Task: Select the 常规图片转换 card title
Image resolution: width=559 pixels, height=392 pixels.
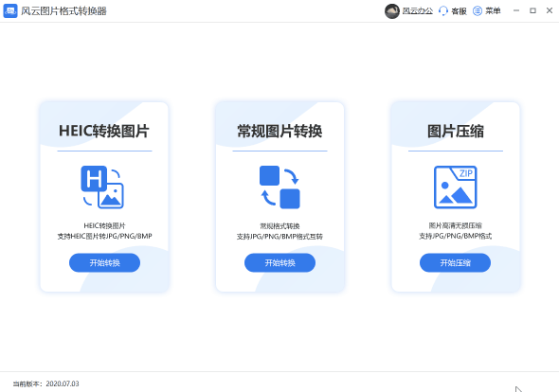Action: [279, 132]
